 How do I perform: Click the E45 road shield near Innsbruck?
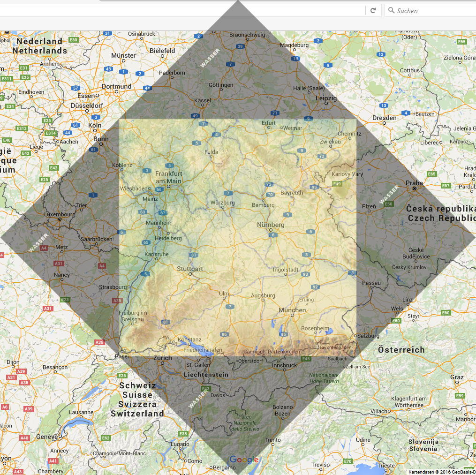click(306, 359)
